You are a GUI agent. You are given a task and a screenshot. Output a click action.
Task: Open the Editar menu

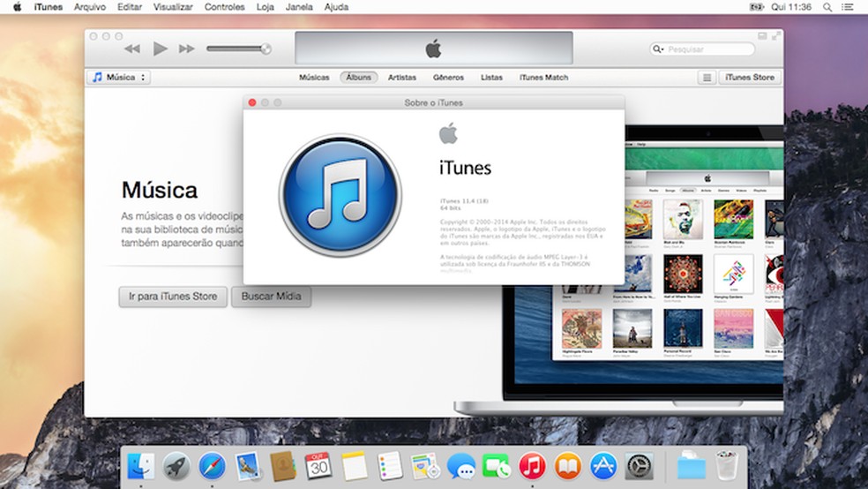pyautogui.click(x=130, y=7)
